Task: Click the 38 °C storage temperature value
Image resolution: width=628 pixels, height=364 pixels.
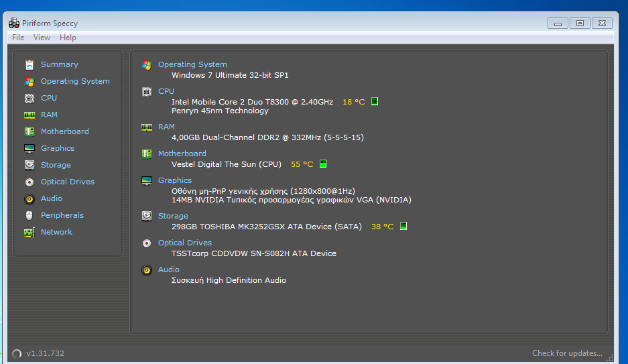Action: click(383, 227)
